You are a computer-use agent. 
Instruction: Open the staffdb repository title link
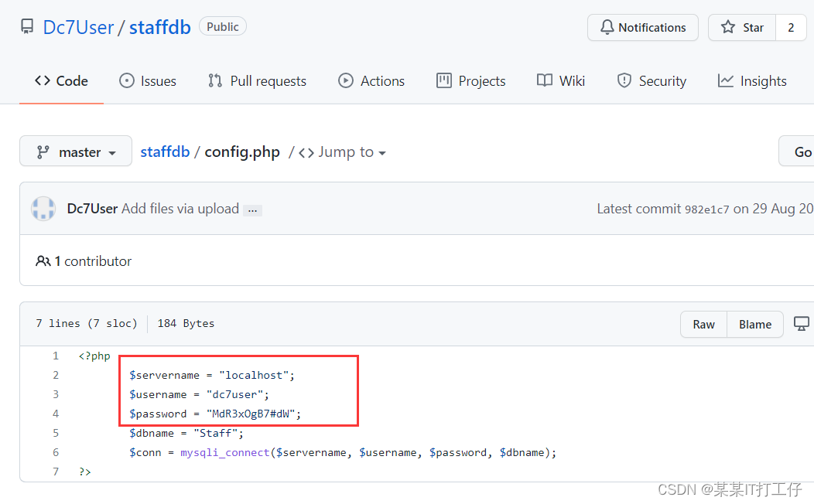point(160,27)
